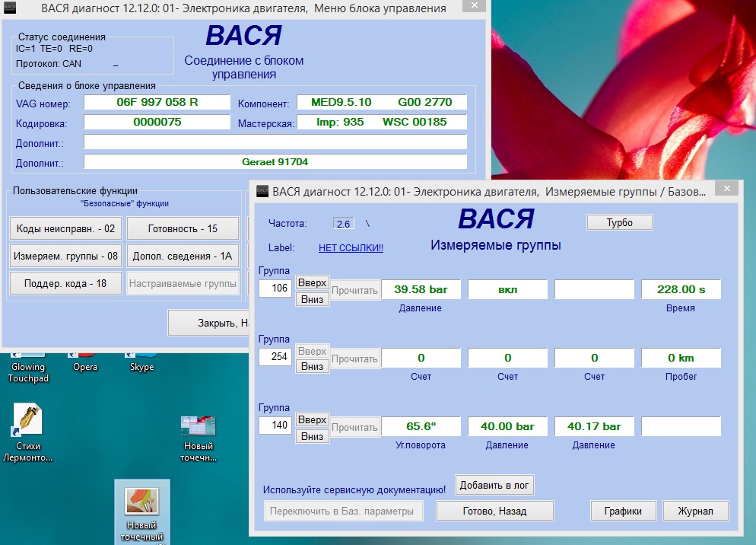Open Коды неисправн. - 02

pyautogui.click(x=65, y=228)
